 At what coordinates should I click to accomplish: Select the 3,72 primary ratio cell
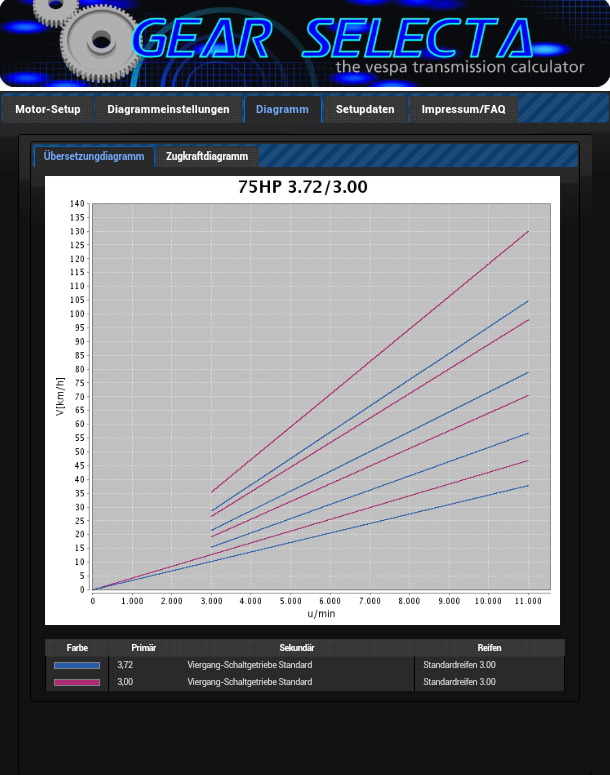[126, 665]
